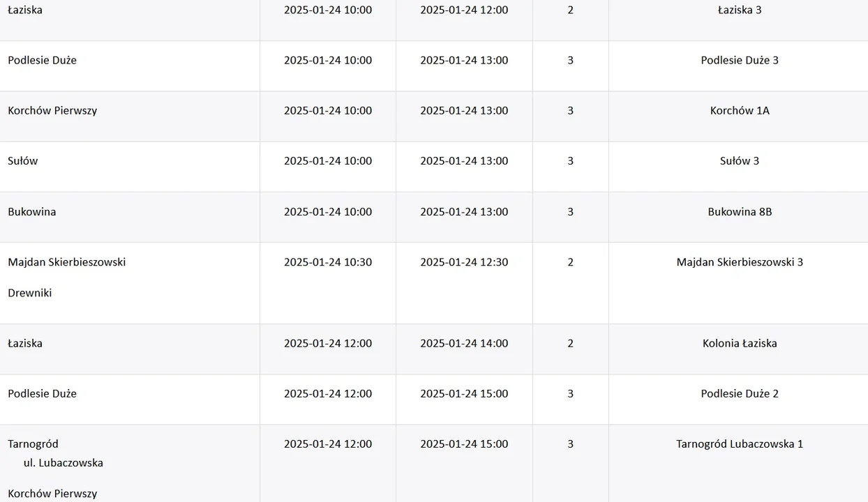Select the Majdan Skierbieszowski 3 cell
This screenshot has height=502, width=868.
(x=740, y=262)
